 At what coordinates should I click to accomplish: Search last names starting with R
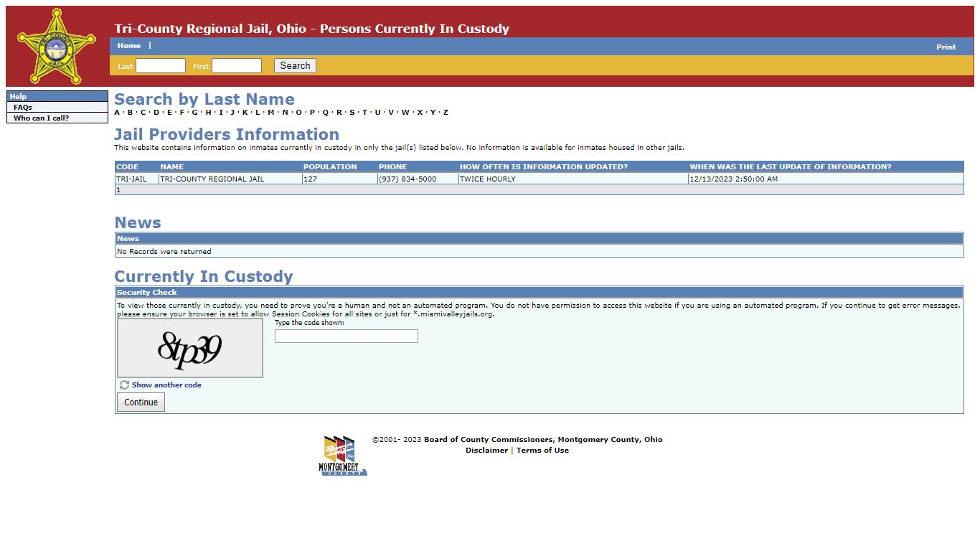(x=339, y=113)
